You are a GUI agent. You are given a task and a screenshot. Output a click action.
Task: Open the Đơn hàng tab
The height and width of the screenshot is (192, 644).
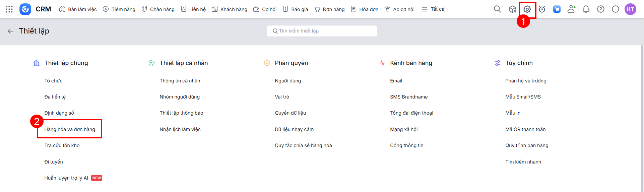329,9
